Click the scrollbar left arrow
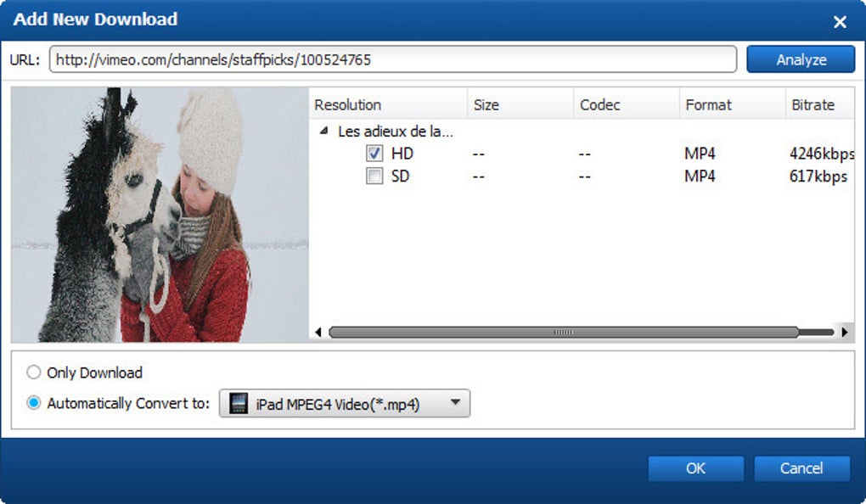This screenshot has width=866, height=504. [318, 332]
